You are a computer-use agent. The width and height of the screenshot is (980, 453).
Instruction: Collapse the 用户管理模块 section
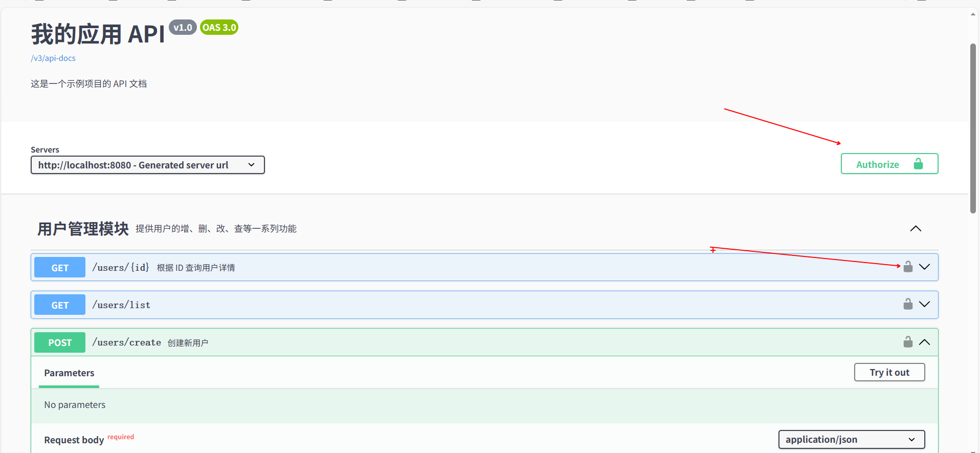point(916,229)
